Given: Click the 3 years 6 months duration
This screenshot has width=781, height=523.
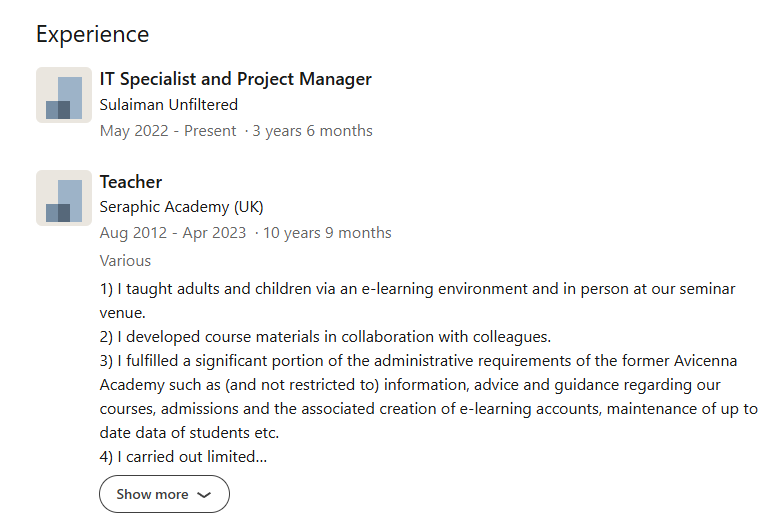Looking at the screenshot, I should (312, 131).
